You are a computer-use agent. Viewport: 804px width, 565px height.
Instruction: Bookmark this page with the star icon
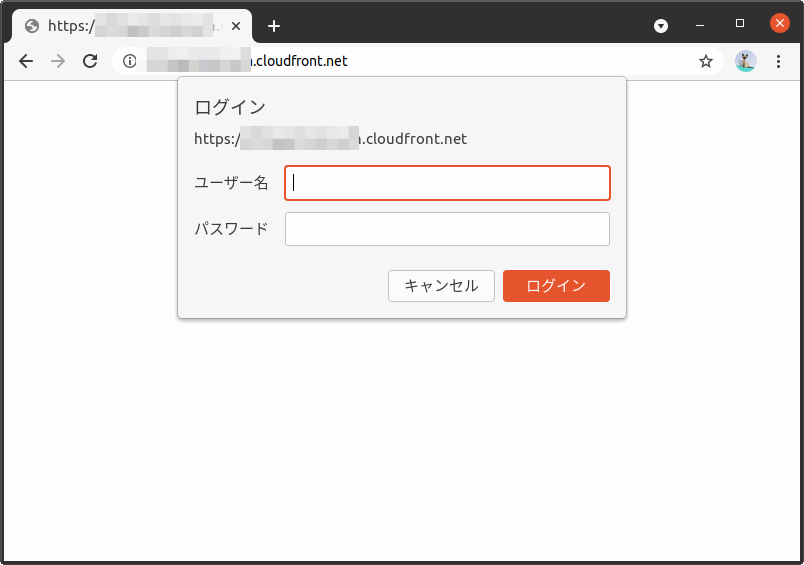coord(706,61)
